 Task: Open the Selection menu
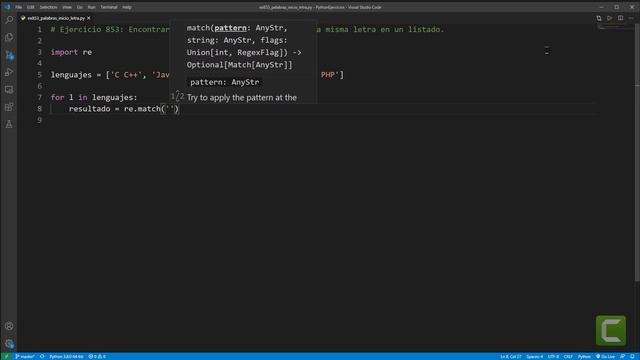(48, 7)
